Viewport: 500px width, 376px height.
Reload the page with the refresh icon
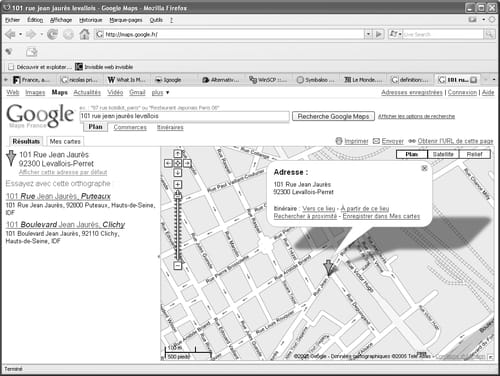52,34
